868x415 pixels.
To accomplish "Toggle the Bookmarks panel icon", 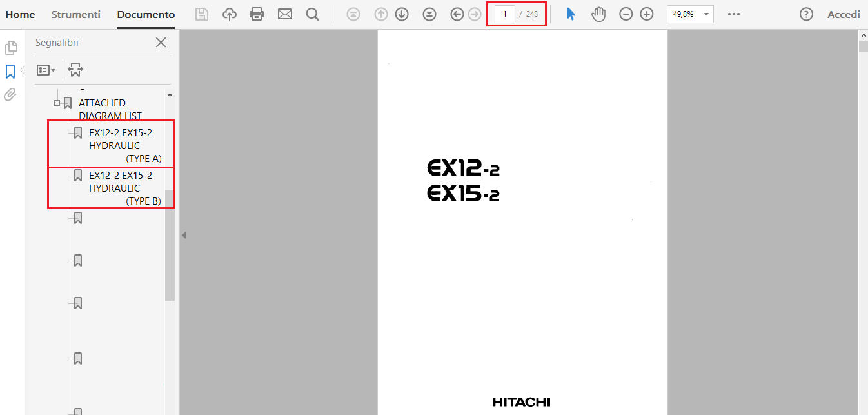I will point(10,71).
